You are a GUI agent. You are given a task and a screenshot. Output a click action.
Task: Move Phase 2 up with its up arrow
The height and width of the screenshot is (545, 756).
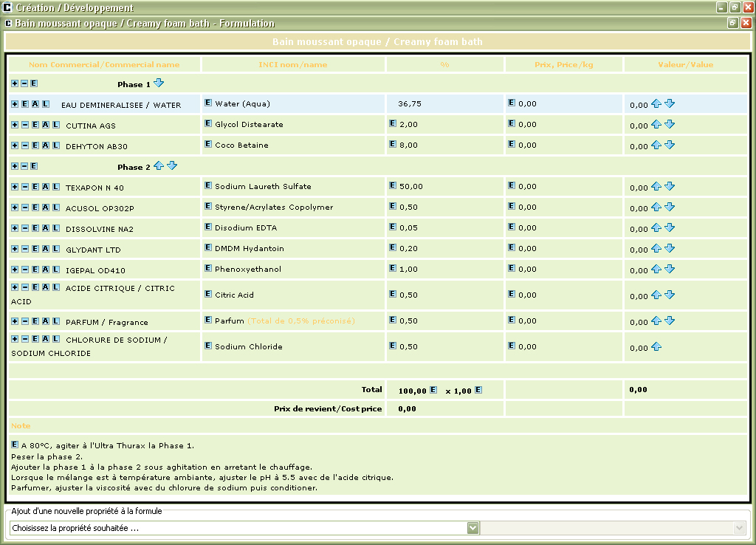[159, 166]
